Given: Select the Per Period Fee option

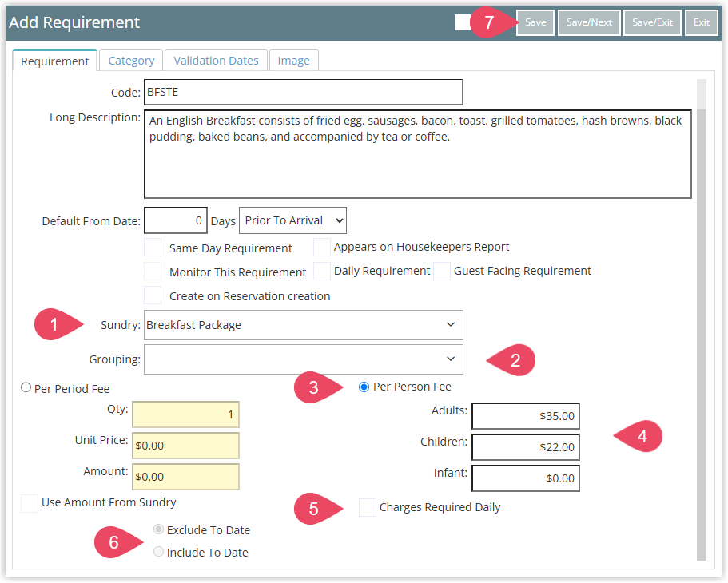Looking at the screenshot, I should coord(26,387).
